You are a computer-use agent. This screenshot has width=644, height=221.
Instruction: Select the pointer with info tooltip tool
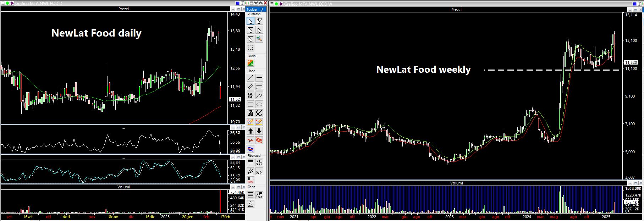(x=259, y=21)
